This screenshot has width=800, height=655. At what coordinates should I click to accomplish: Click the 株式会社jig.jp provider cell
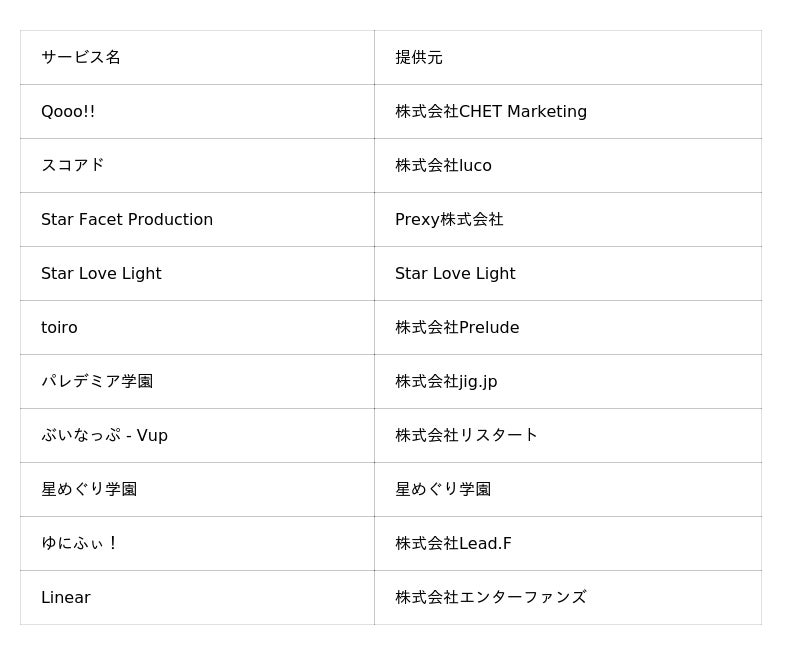tap(446, 381)
